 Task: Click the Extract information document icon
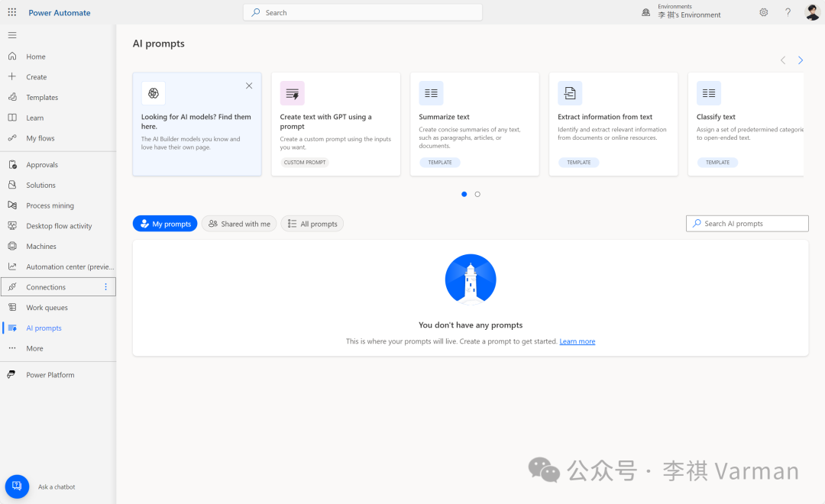click(x=570, y=93)
